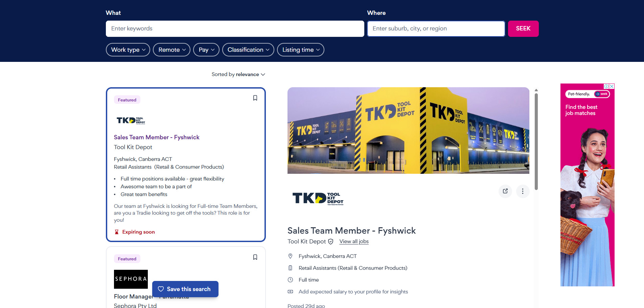Click the large TKD logo in details pane
The width and height of the screenshot is (644, 308).
point(318,198)
